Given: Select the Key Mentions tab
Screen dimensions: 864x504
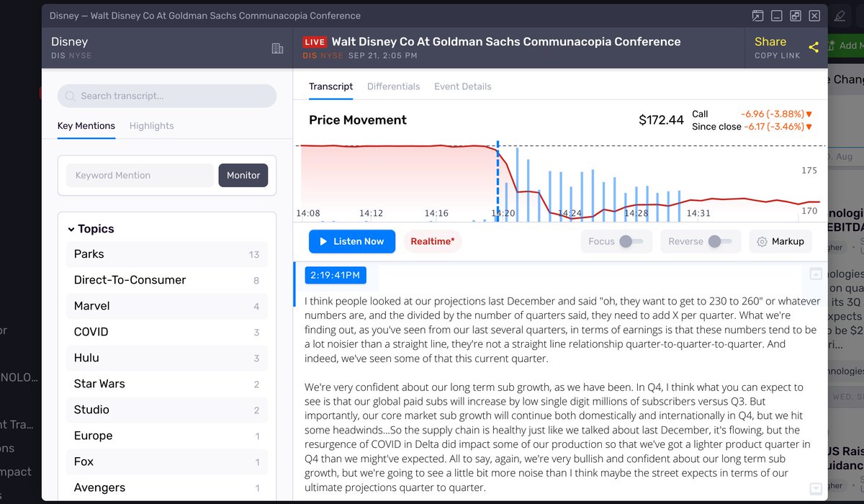Looking at the screenshot, I should click(86, 126).
